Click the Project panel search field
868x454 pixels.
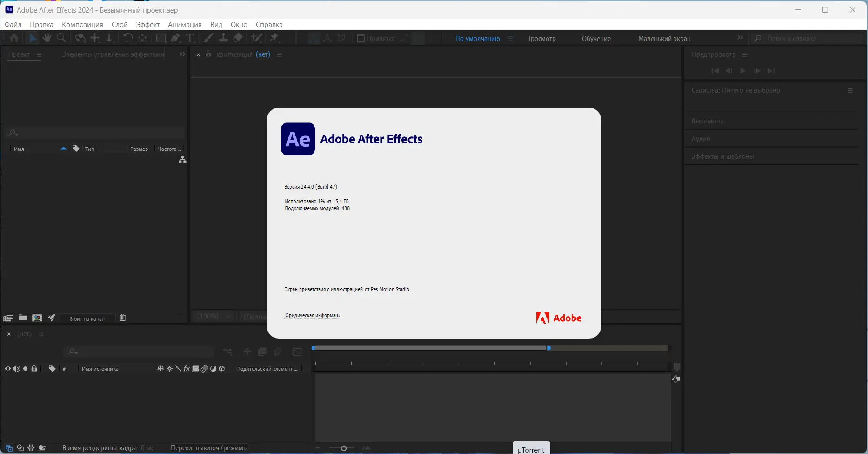(x=96, y=133)
